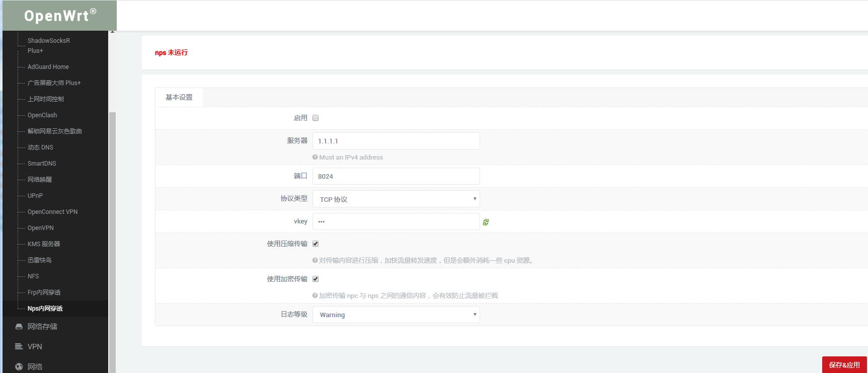Click the help icon beside compression hint text
Viewport: 868px width, 373px height.
[315, 260]
